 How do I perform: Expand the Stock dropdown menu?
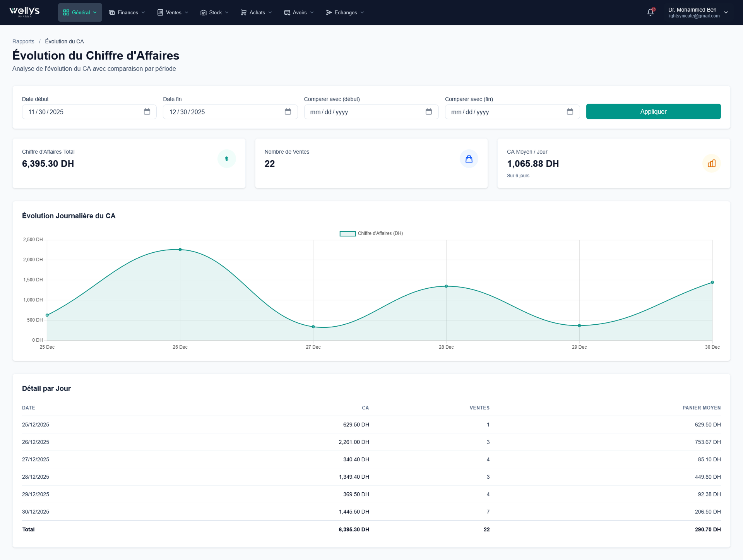coord(215,12)
